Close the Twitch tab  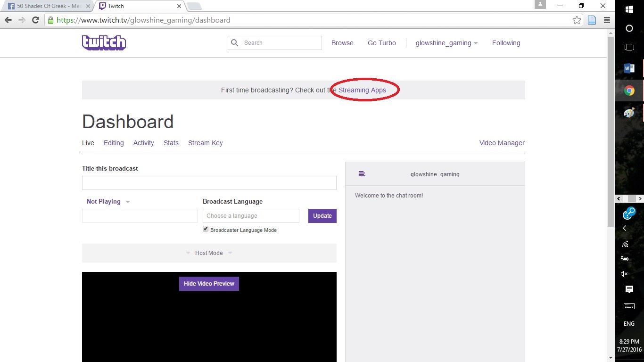click(x=179, y=6)
